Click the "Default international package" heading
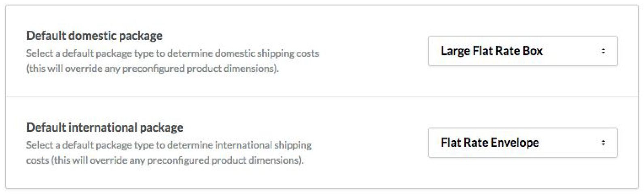Screen dimensions: 644x194 pyautogui.click(x=105, y=127)
